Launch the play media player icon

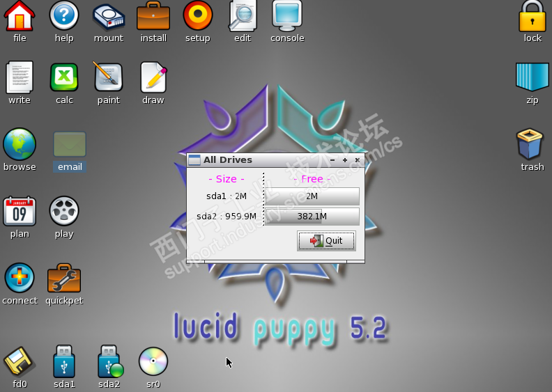(x=63, y=211)
